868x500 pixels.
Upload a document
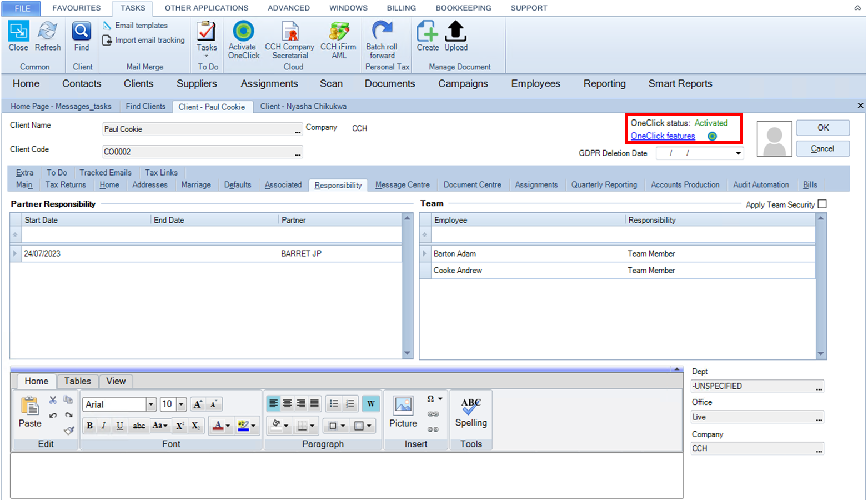pyautogui.click(x=456, y=37)
